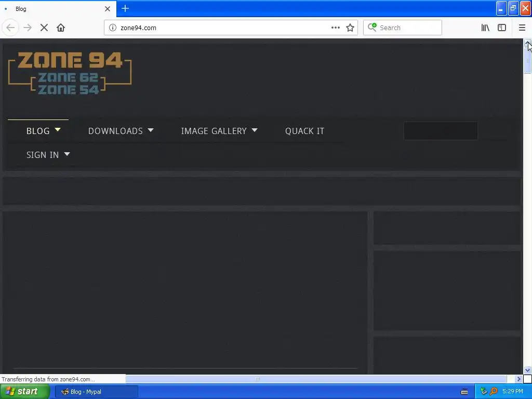Click the vertical scrollbar up arrow
The height and width of the screenshot is (399, 532).
[x=527, y=43]
